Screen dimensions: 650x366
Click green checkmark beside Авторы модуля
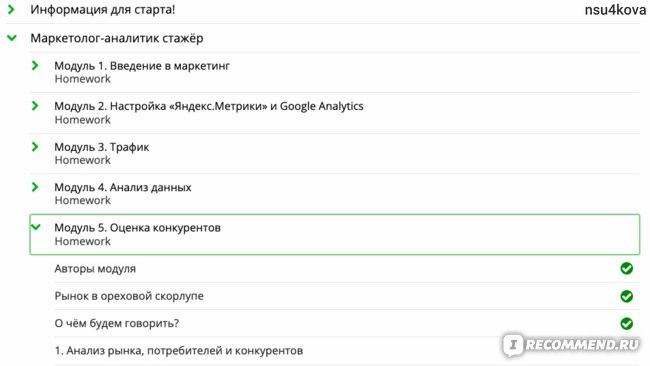click(626, 269)
